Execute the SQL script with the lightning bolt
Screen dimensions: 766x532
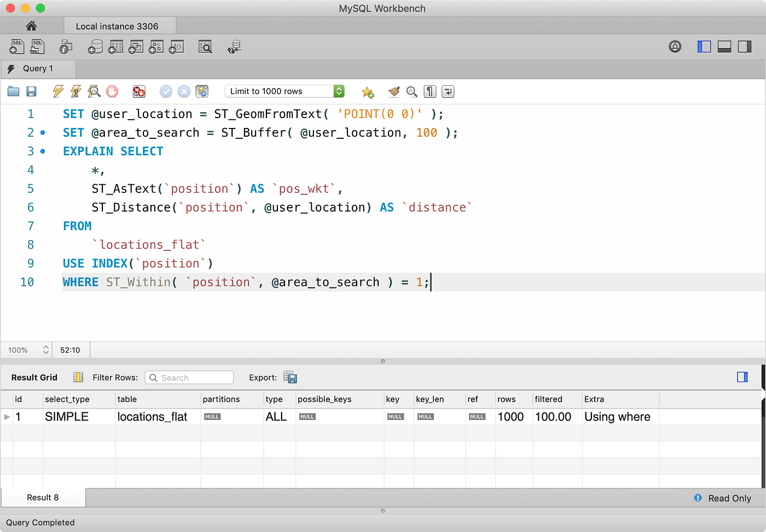tap(57, 91)
